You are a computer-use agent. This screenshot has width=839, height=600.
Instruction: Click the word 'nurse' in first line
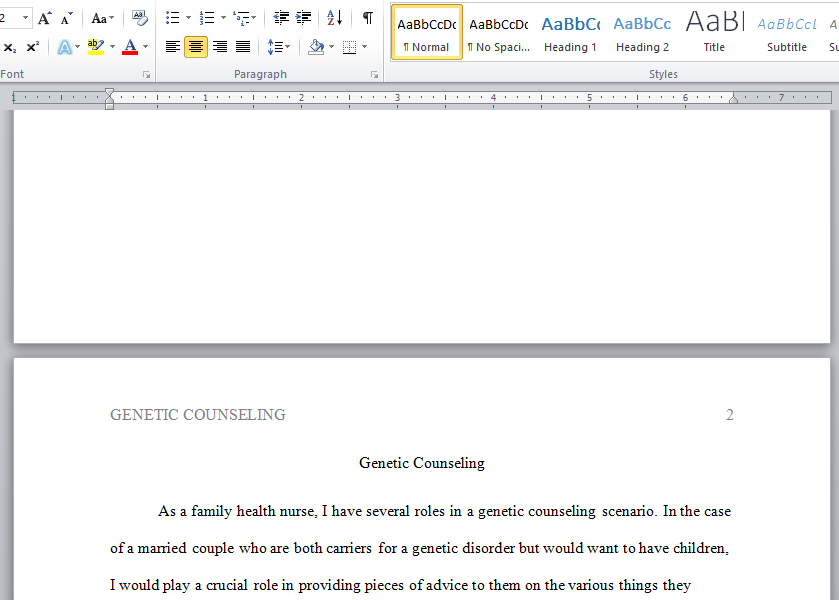point(297,512)
